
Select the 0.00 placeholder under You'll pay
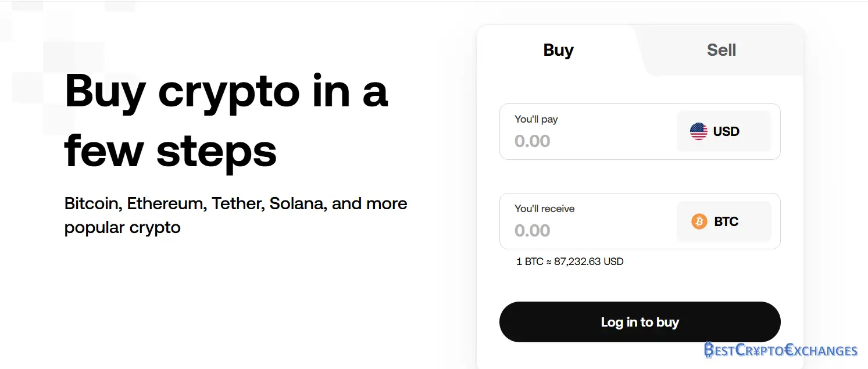pos(532,141)
